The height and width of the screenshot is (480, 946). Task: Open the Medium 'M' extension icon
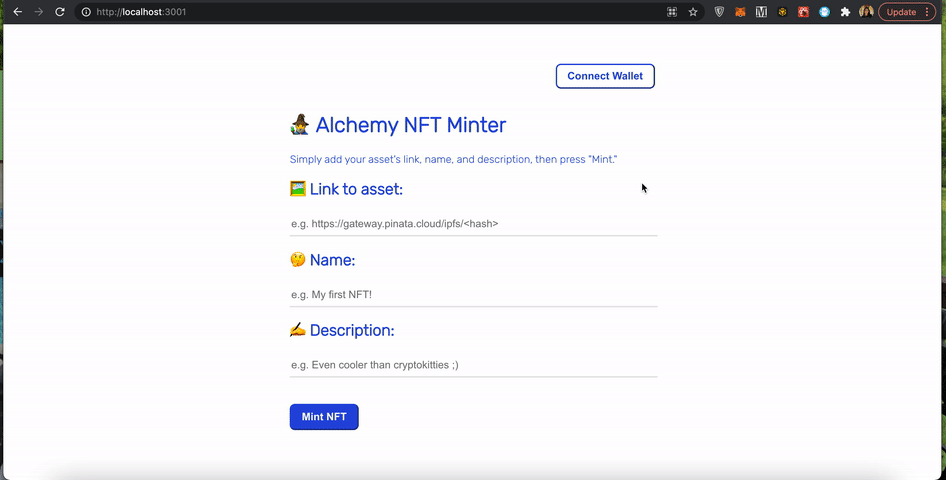(761, 11)
